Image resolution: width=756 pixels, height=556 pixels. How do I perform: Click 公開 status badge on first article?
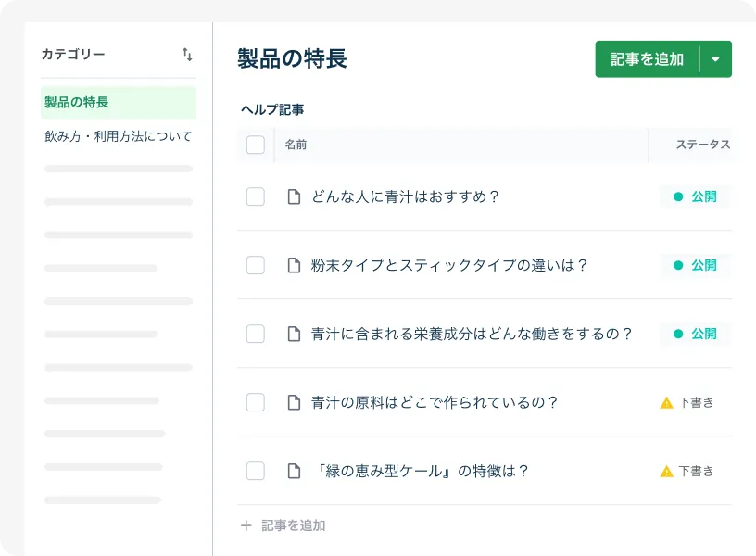click(x=695, y=196)
